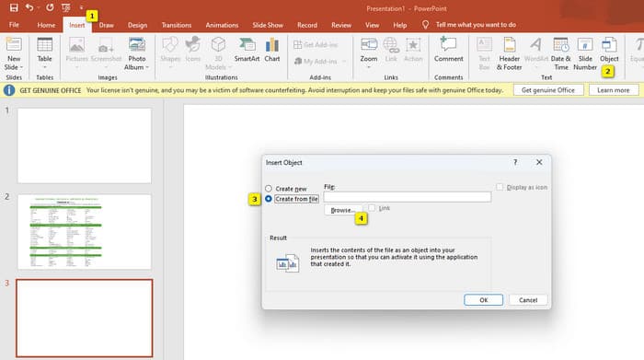Open Header & Footer
Screen dimensions: 644x360
510,53
